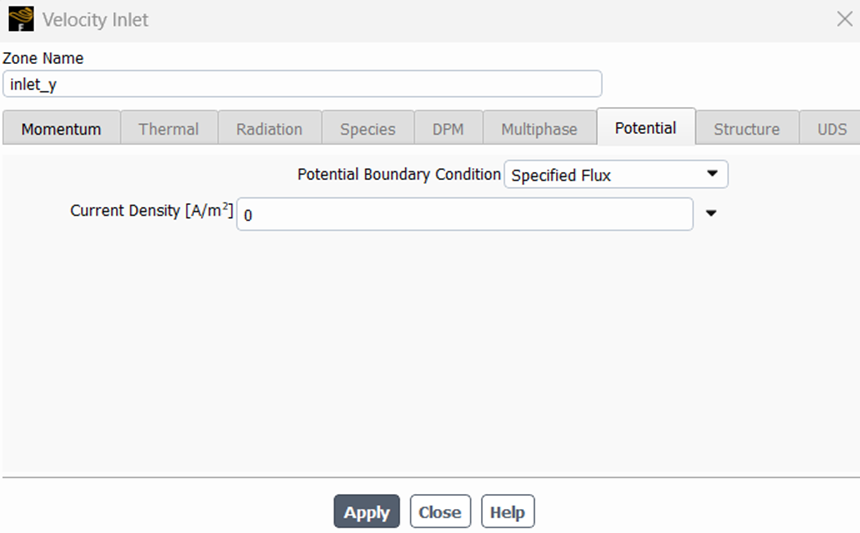Go to the Species tab
The image size is (860, 533).
(367, 129)
